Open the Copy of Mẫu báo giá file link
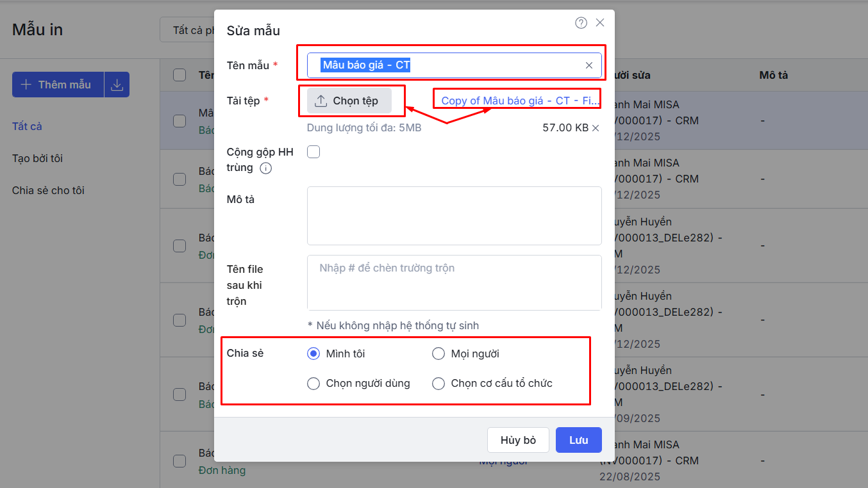Viewport: 868px width, 488px height. (520, 101)
